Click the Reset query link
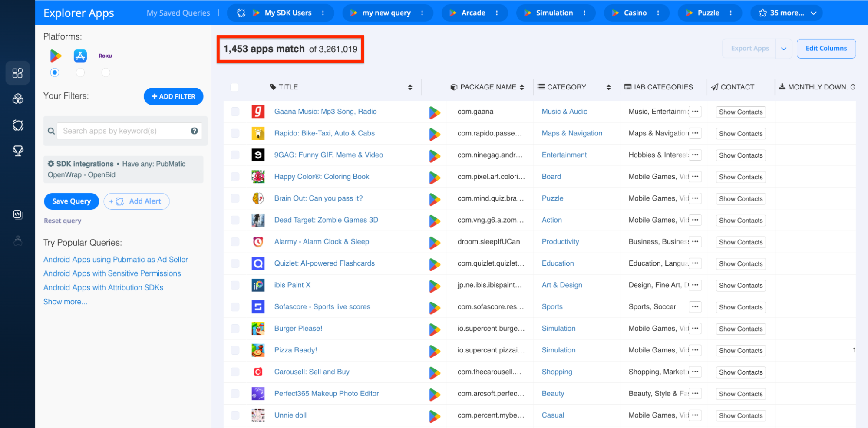This screenshot has height=428, width=868. [x=63, y=221]
